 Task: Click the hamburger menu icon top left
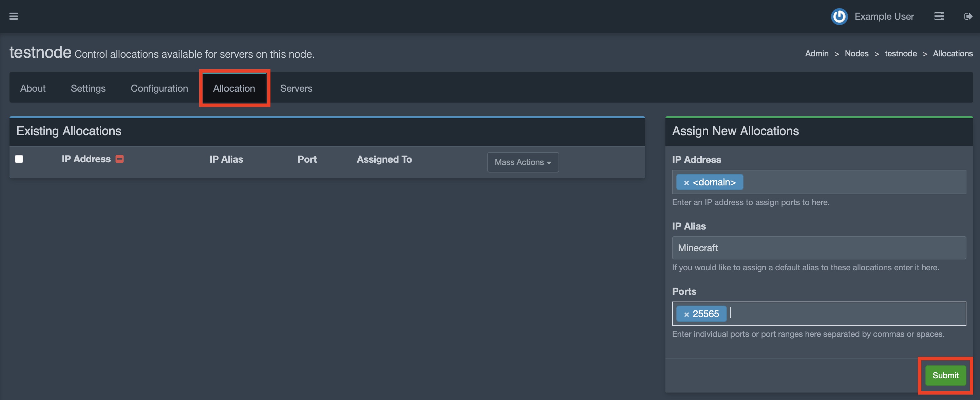click(13, 16)
